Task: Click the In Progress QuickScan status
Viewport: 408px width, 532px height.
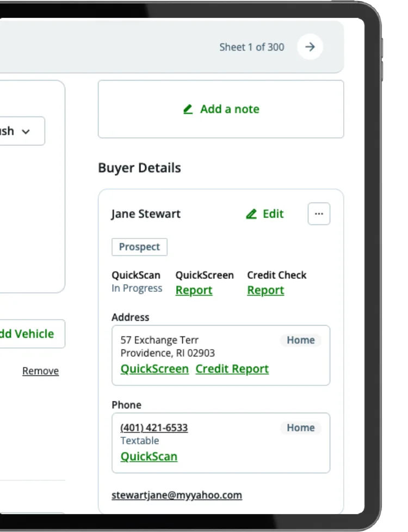Action: coord(137,289)
